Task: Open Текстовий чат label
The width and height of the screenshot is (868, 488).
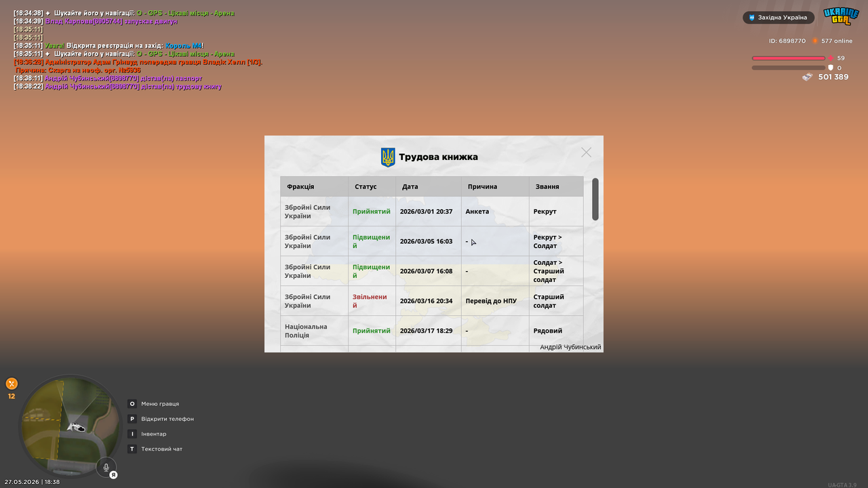Action: tap(162, 449)
